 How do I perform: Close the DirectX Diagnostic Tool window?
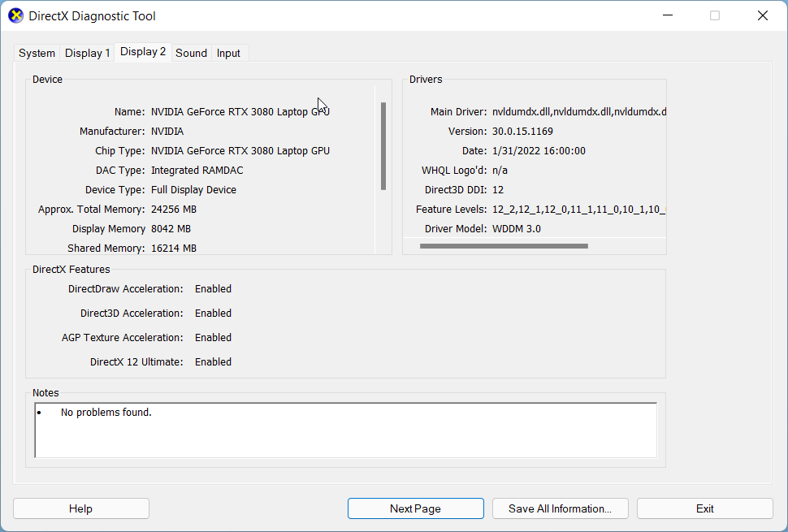coord(762,15)
